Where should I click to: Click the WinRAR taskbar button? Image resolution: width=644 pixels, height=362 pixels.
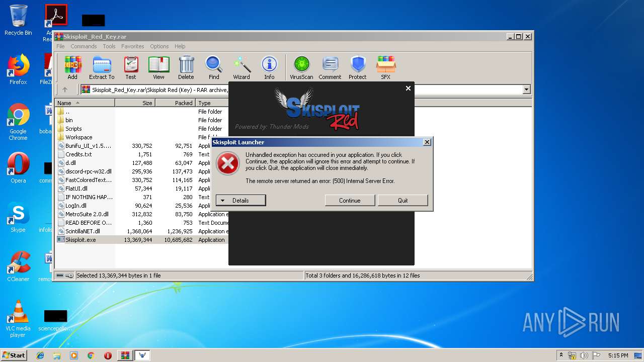click(x=125, y=355)
